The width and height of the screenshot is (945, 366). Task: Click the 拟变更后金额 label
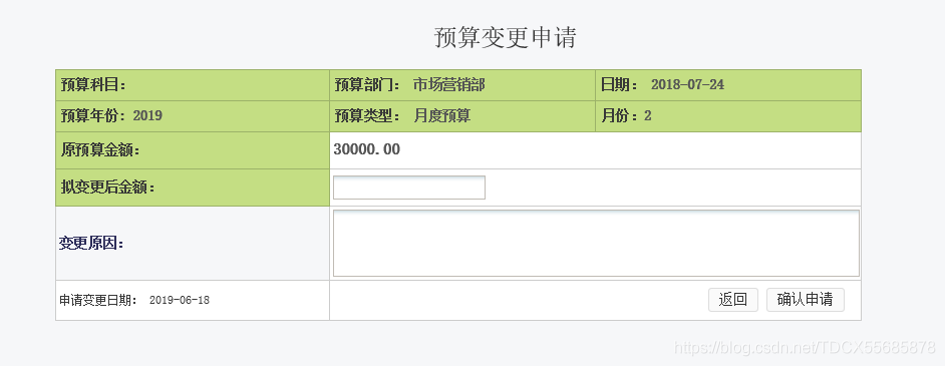108,188
